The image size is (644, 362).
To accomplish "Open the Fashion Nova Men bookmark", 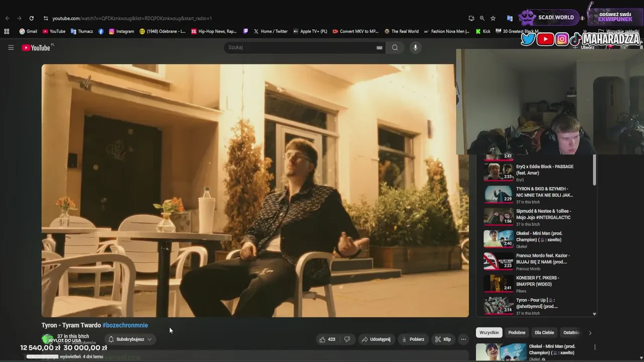I will (x=447, y=31).
